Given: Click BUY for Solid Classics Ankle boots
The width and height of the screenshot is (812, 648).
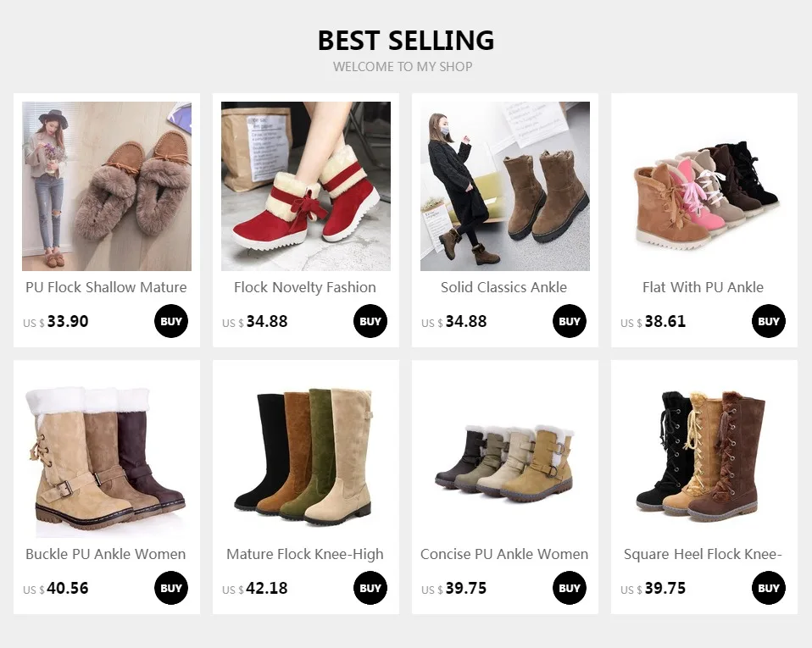Looking at the screenshot, I should click(x=569, y=321).
